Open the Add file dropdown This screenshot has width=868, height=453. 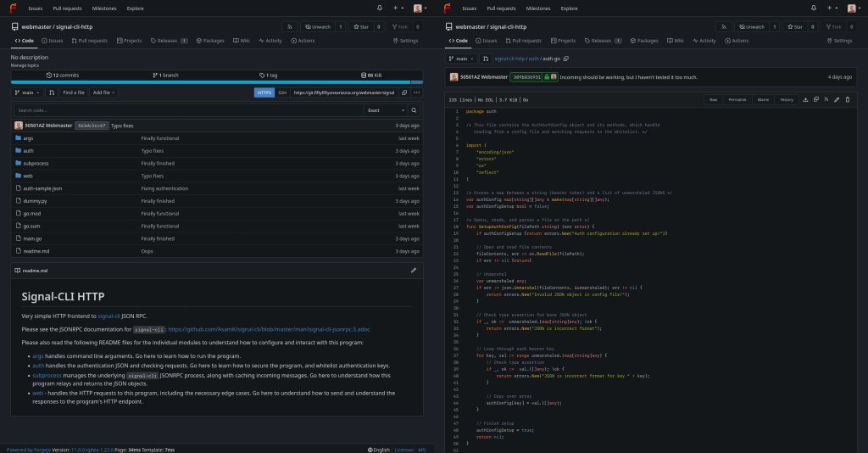pyautogui.click(x=104, y=92)
